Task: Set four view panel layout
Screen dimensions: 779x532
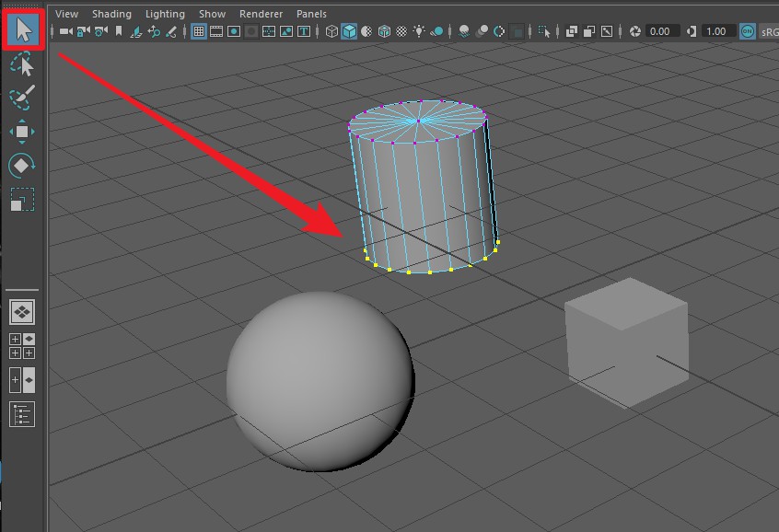Action: 22,346
